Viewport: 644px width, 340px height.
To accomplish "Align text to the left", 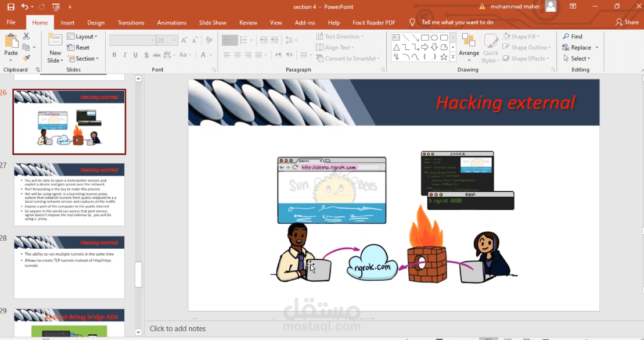I will point(226,55).
